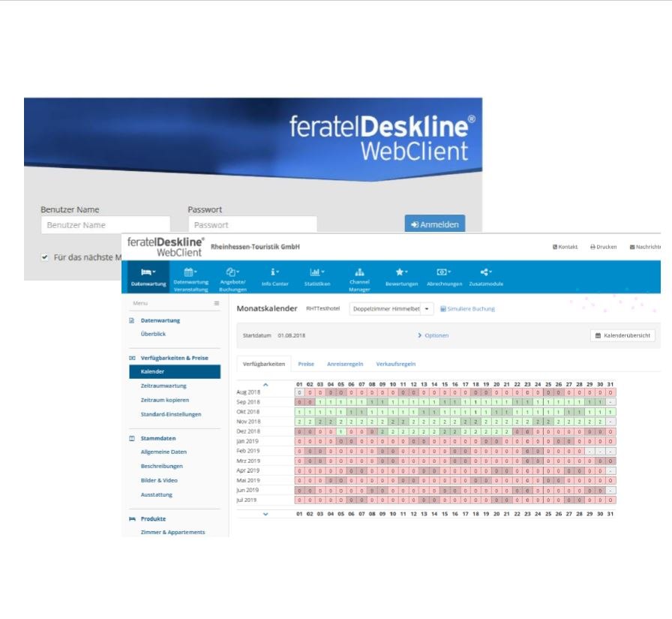Switch to the Preise tab
The height and width of the screenshot is (619, 672).
tap(306, 364)
